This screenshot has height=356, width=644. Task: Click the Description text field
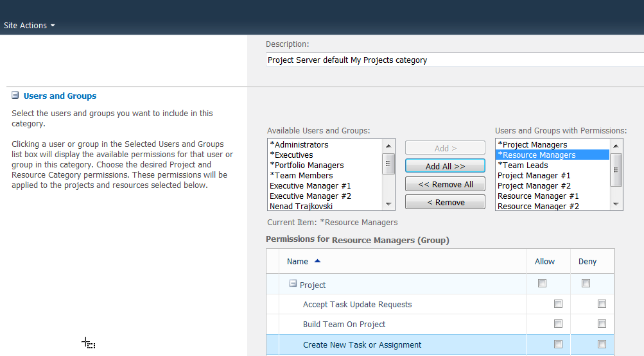(454, 60)
